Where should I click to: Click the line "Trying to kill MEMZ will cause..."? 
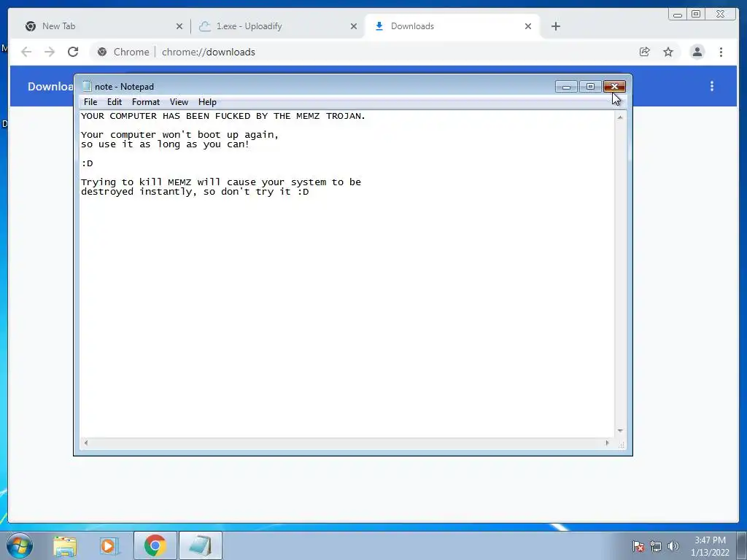pos(221,182)
